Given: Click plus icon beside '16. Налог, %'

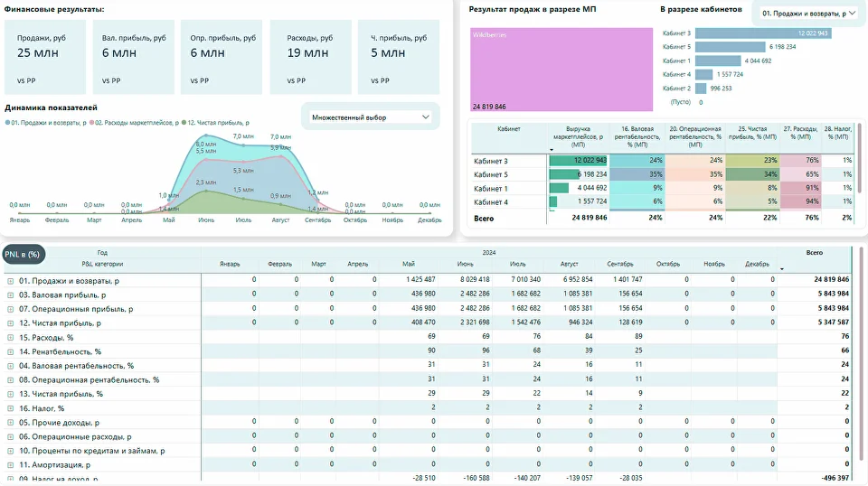Looking at the screenshot, I should coord(11,407).
